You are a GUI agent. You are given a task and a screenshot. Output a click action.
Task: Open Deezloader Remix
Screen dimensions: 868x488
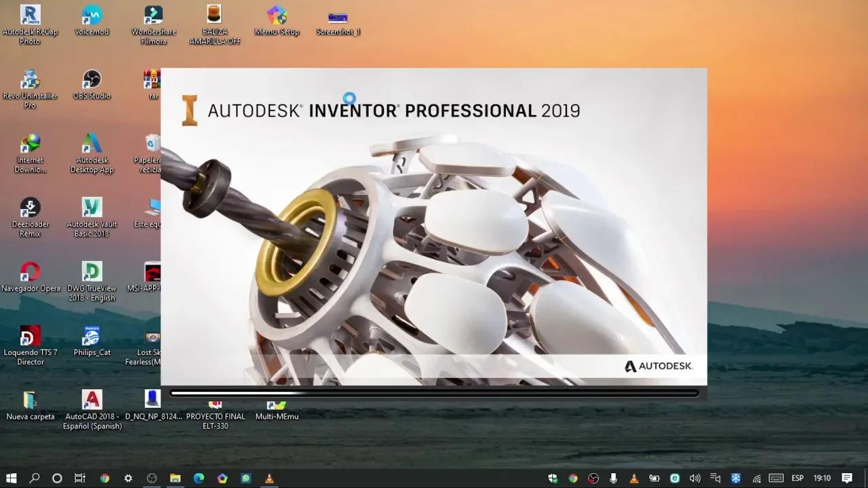30,207
